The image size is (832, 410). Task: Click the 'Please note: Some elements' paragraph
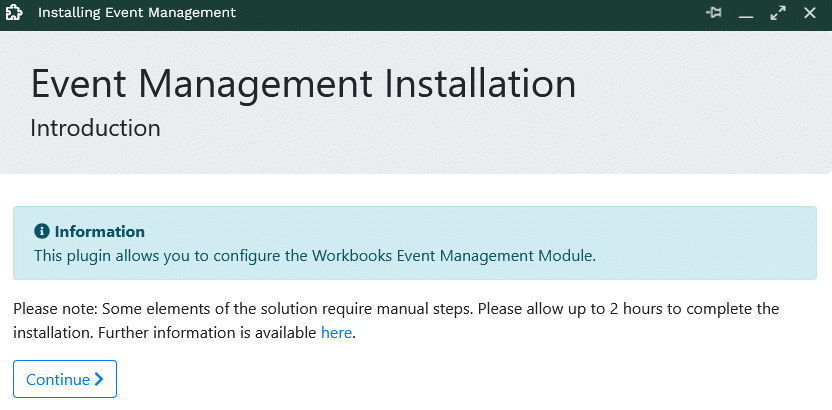click(396, 321)
